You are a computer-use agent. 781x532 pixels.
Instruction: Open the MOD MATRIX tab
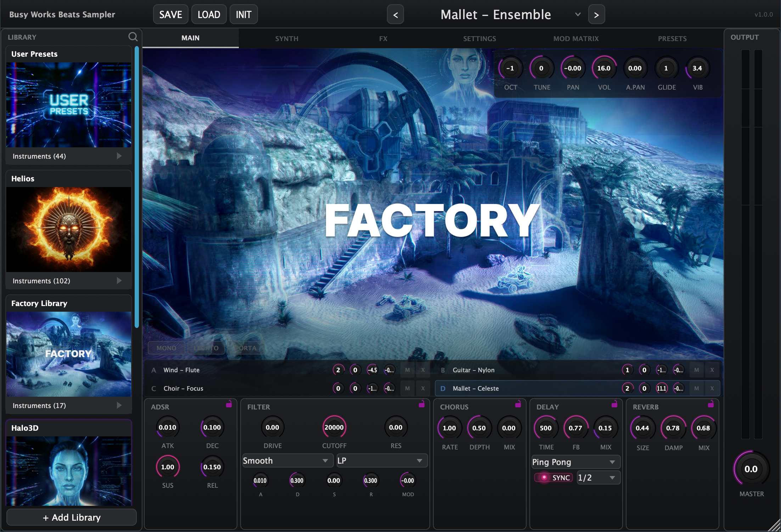576,38
